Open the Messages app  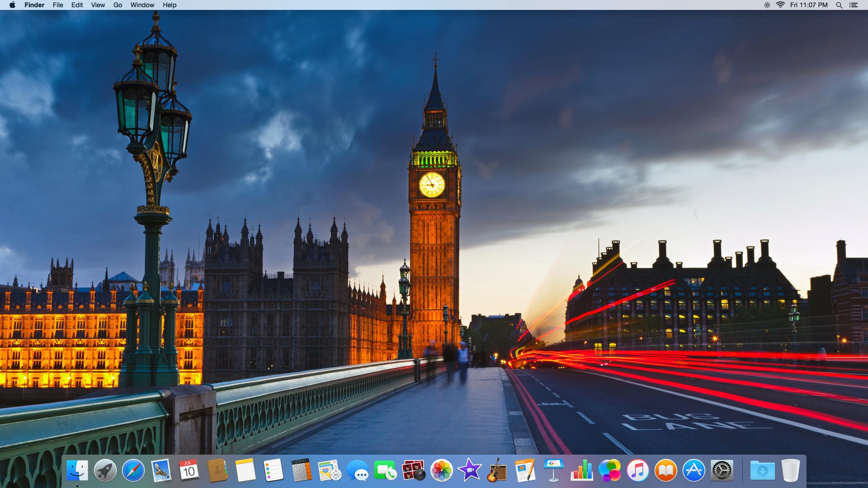coord(357,471)
